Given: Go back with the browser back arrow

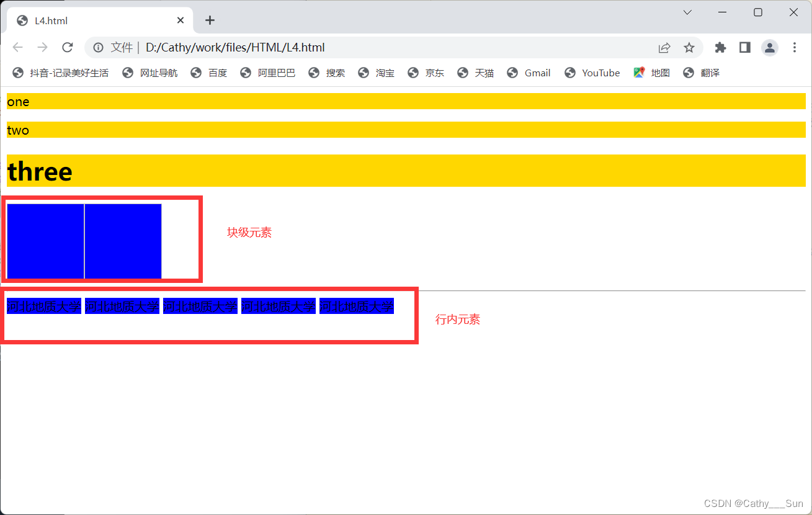Looking at the screenshot, I should pyautogui.click(x=17, y=48).
